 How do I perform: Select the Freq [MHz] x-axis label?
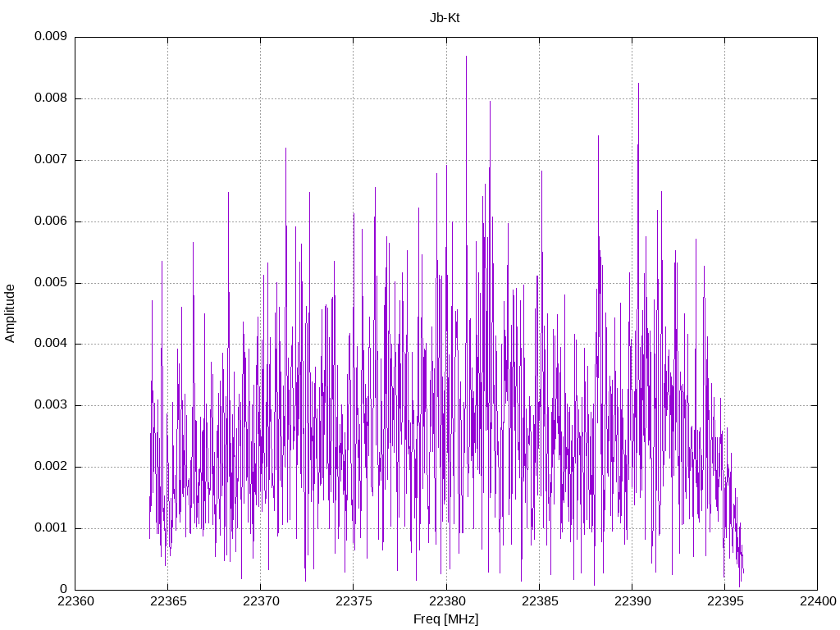tap(445, 619)
